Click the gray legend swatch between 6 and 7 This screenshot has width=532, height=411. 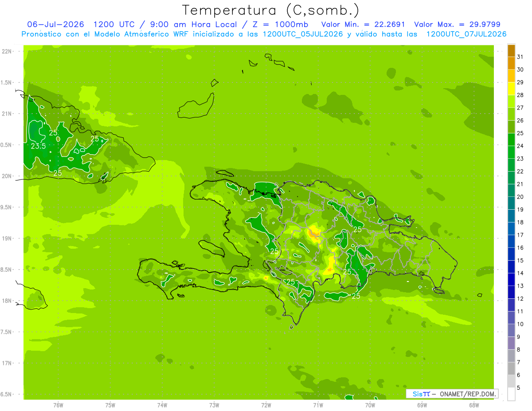511,369
